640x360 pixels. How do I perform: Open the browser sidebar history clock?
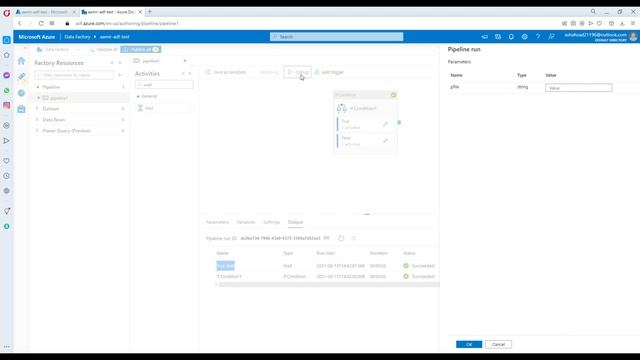7,176
